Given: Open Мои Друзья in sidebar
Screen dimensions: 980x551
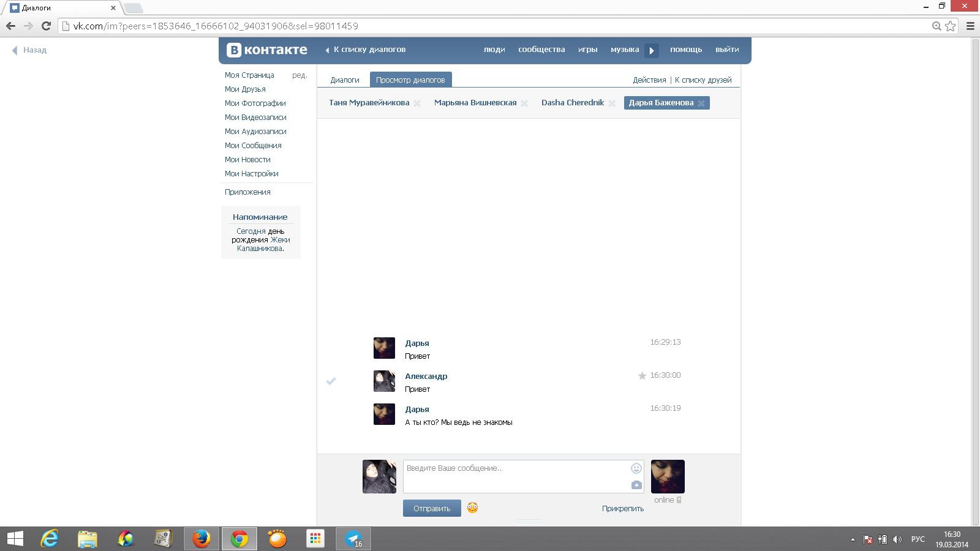Looking at the screenshot, I should [x=245, y=89].
